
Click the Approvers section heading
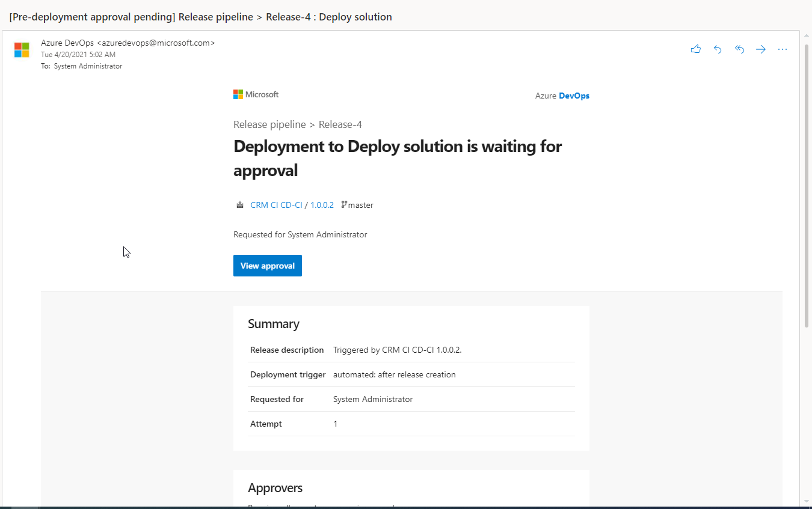tap(275, 487)
